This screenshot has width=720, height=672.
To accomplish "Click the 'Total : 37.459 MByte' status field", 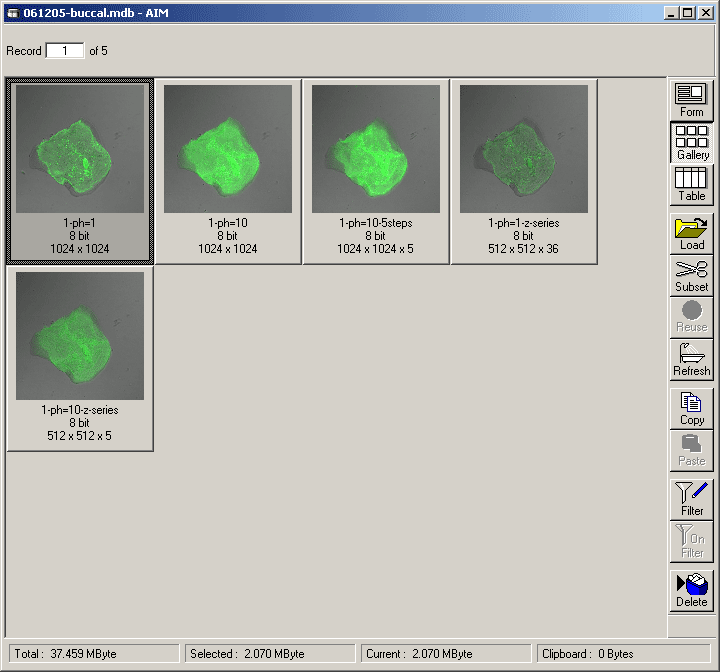I will pos(94,654).
